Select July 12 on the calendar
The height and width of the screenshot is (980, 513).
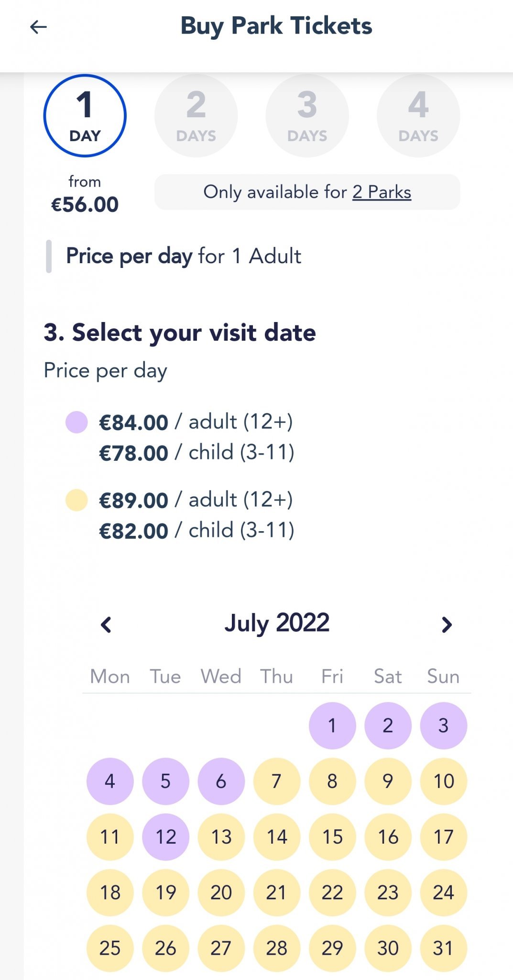pyautogui.click(x=165, y=837)
